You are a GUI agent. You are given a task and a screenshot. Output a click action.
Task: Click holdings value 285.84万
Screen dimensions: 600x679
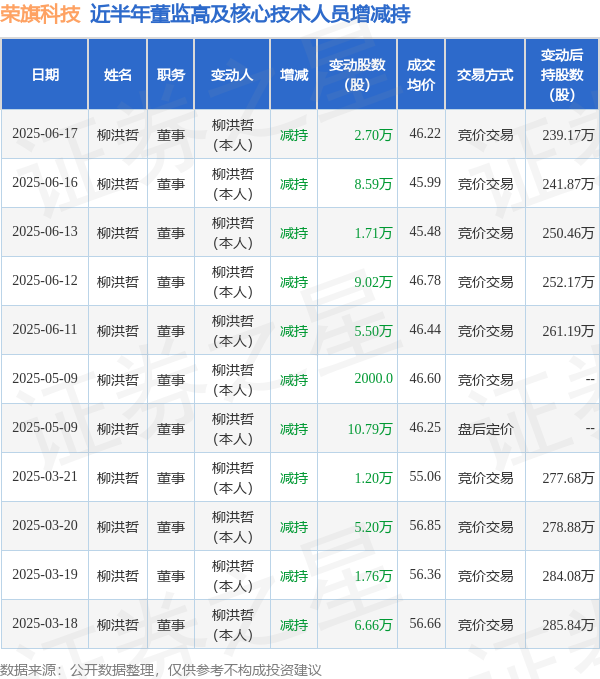pyautogui.click(x=568, y=625)
